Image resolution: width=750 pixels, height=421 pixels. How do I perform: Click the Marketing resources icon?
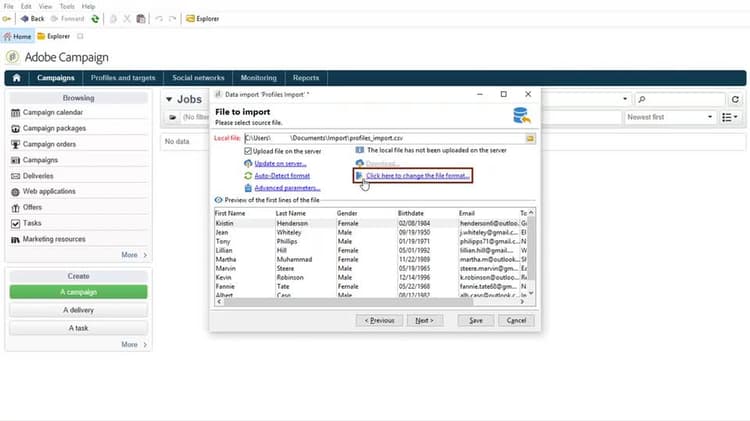pos(15,239)
